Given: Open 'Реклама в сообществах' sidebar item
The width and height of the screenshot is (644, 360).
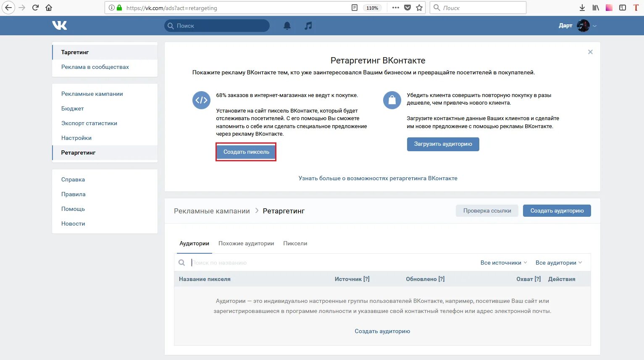Looking at the screenshot, I should [x=105, y=67].
